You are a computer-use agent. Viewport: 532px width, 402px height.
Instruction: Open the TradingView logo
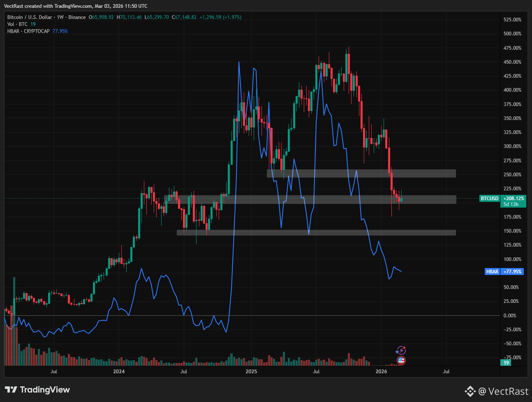pos(37,390)
